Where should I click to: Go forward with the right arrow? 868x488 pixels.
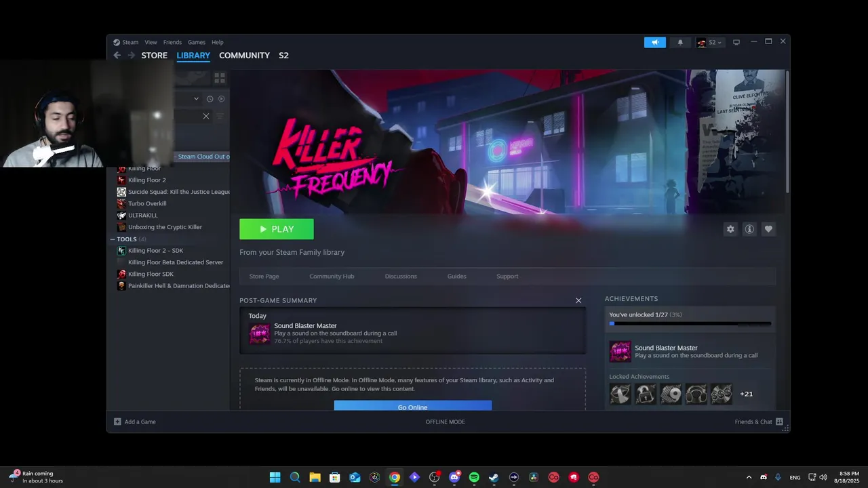tap(131, 56)
